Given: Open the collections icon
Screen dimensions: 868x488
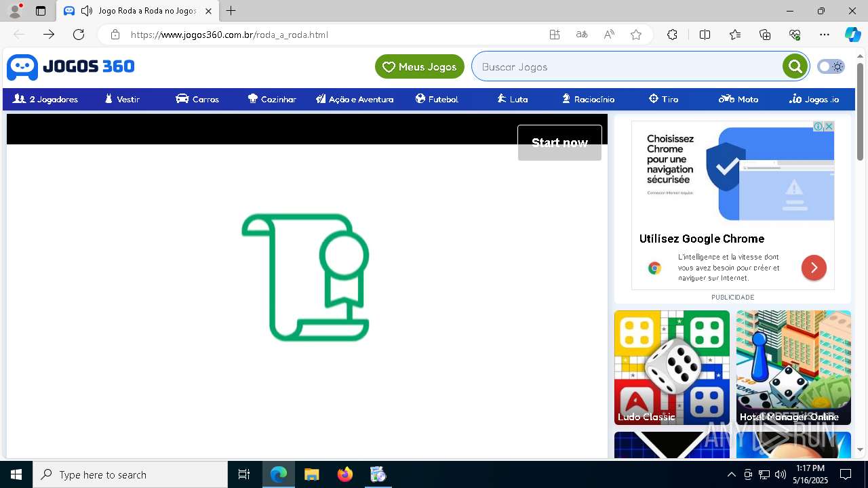Looking at the screenshot, I should point(765,35).
